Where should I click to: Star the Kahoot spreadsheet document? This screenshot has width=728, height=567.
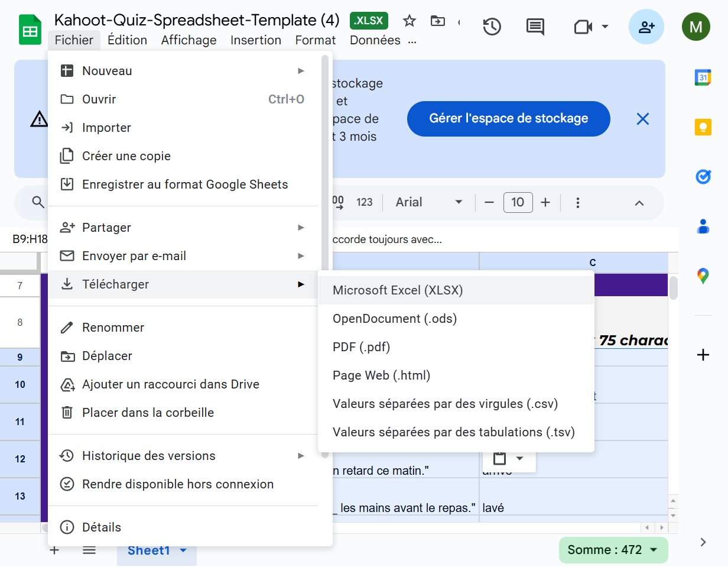click(409, 21)
